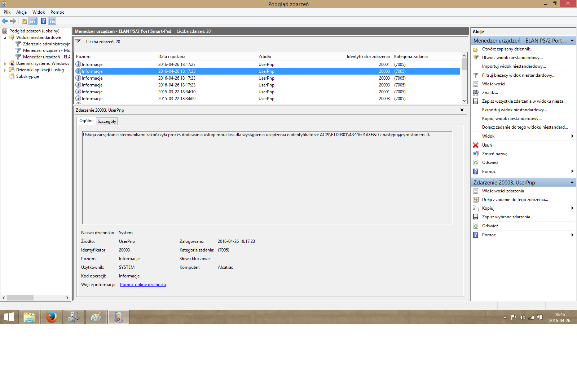Image resolution: width=577 pixels, height=392 pixels.
Task: Open Firefox from the taskbar
Action: coord(52,317)
